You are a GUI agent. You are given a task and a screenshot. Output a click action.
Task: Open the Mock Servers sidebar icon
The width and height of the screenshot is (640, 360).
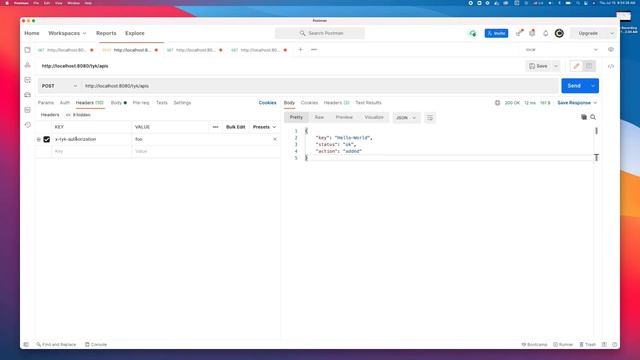[x=27, y=95]
